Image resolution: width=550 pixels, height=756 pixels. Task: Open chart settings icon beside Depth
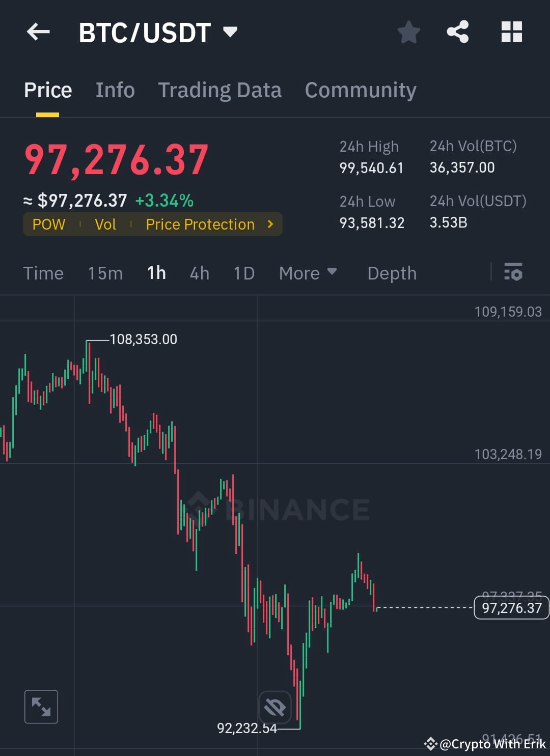(513, 273)
